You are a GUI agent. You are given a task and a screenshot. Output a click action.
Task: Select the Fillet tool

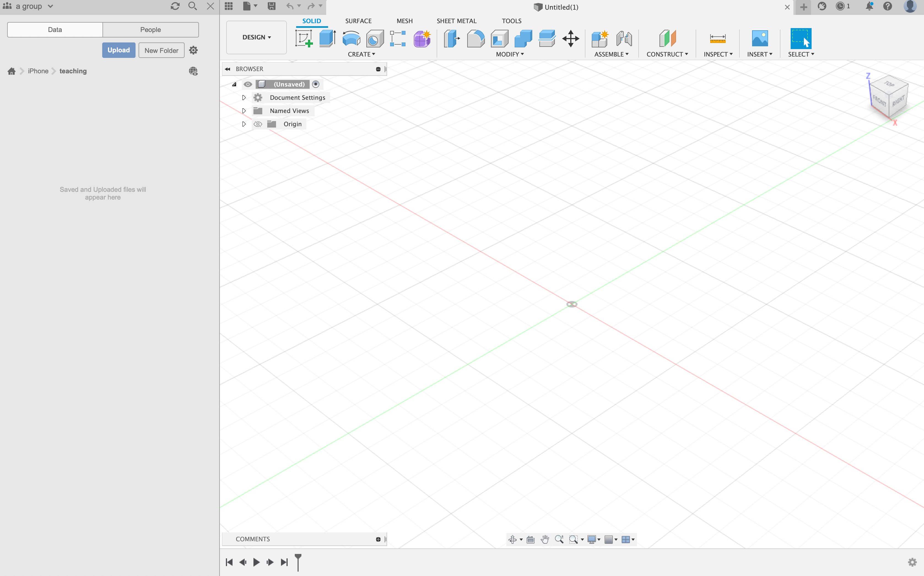coord(476,39)
